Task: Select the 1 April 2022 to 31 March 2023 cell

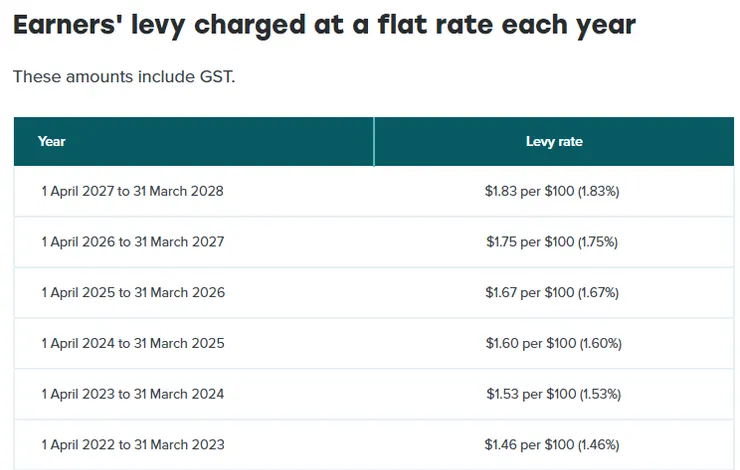Action: (133, 444)
